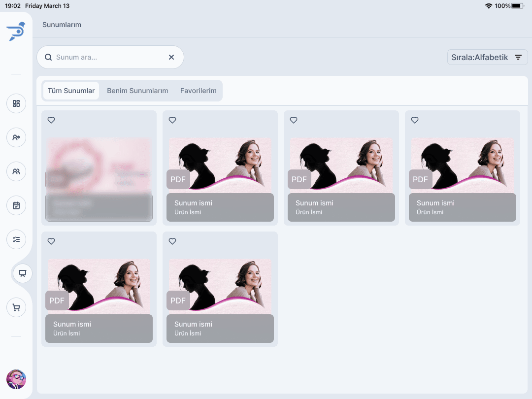
Task: Switch to Favorilerim tab
Action: [x=198, y=91]
